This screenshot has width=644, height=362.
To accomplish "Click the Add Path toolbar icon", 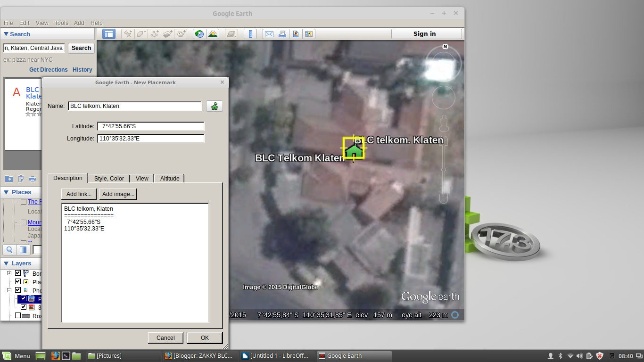I will (x=155, y=34).
